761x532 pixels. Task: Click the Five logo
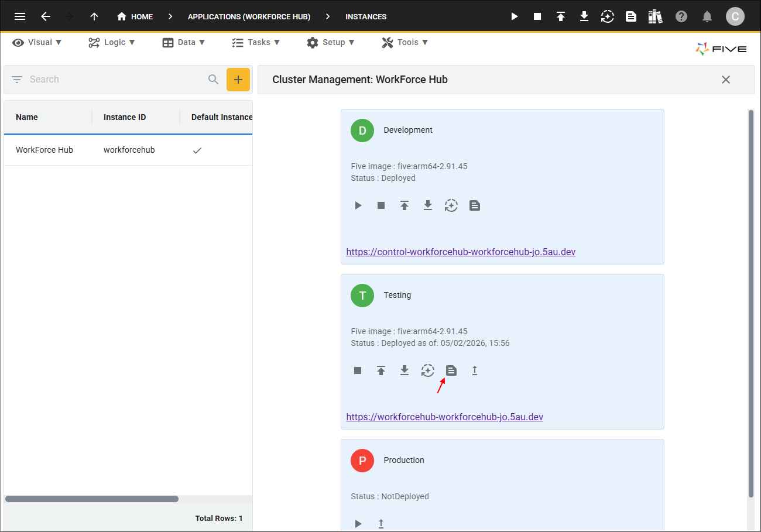pyautogui.click(x=721, y=49)
